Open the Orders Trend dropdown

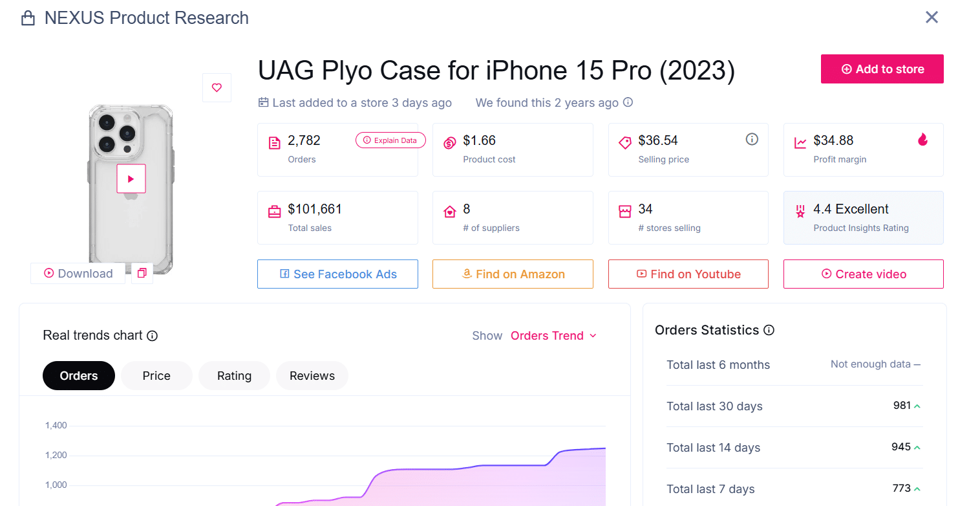click(553, 335)
